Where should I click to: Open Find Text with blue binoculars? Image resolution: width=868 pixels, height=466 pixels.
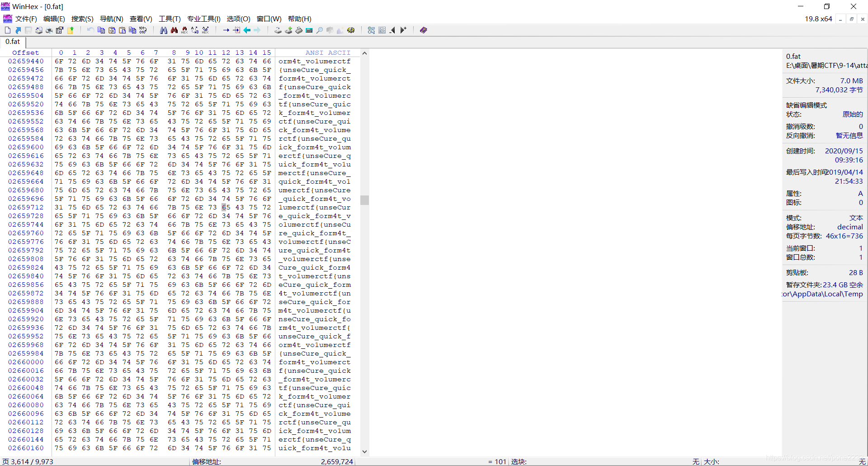pyautogui.click(x=164, y=30)
